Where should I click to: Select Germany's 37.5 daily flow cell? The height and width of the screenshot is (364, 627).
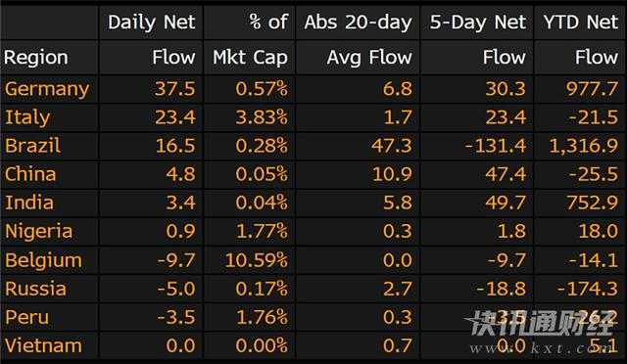(x=175, y=89)
